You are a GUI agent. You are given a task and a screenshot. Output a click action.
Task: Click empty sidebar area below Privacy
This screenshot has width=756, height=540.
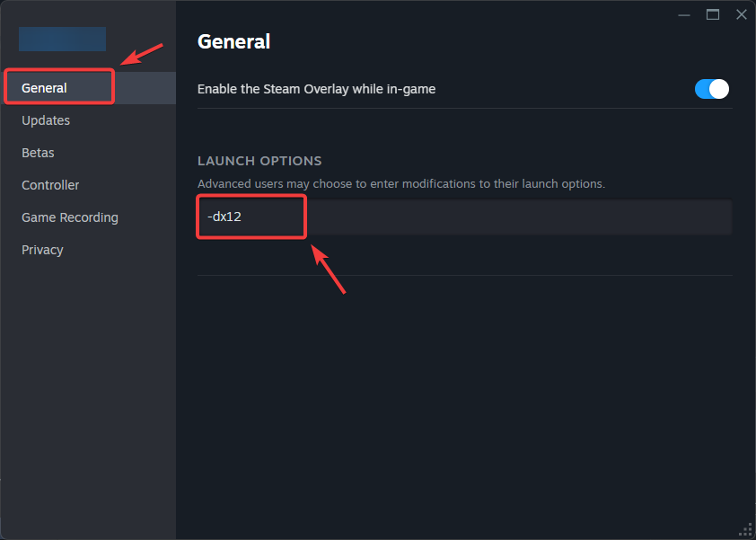point(87,386)
